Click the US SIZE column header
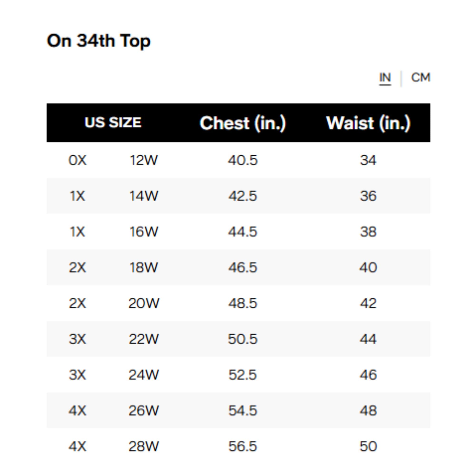This screenshot has width=476, height=476. 113,122
